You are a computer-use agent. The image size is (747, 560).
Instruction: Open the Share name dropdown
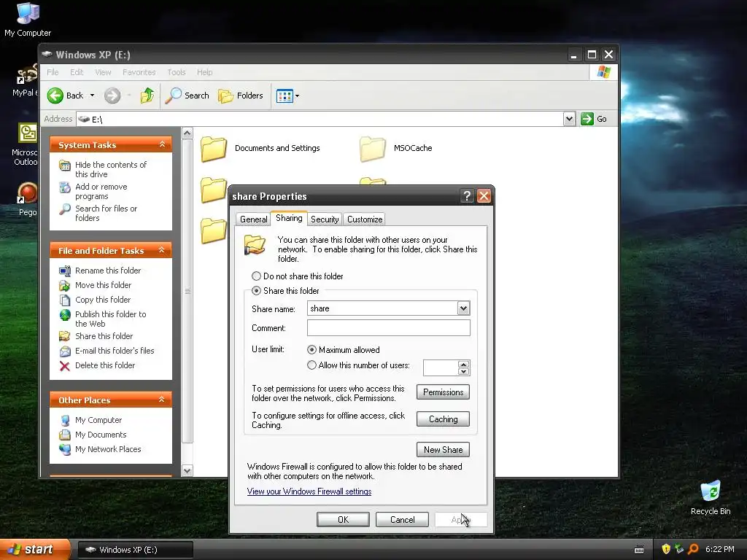tap(463, 308)
